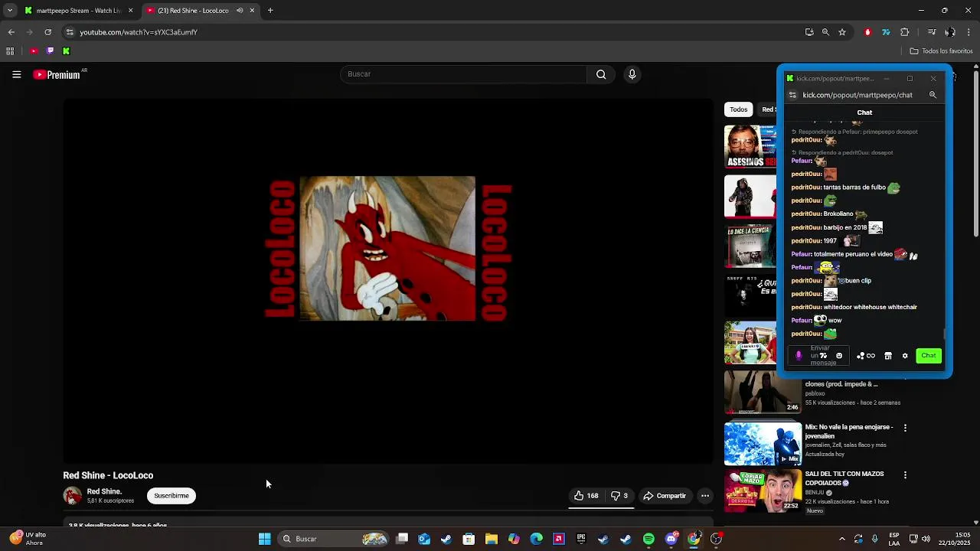980x551 pixels.
Task: Open the Chrome profile avatar
Action: click(950, 32)
